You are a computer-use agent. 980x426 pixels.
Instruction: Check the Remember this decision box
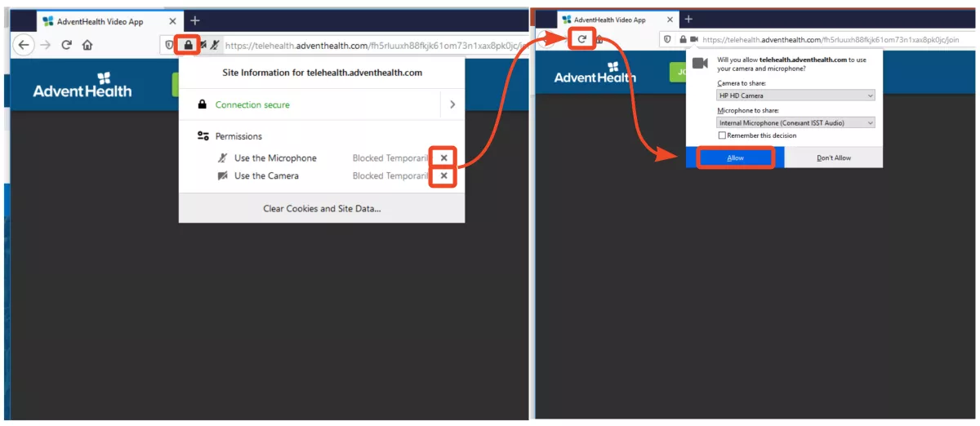click(722, 135)
